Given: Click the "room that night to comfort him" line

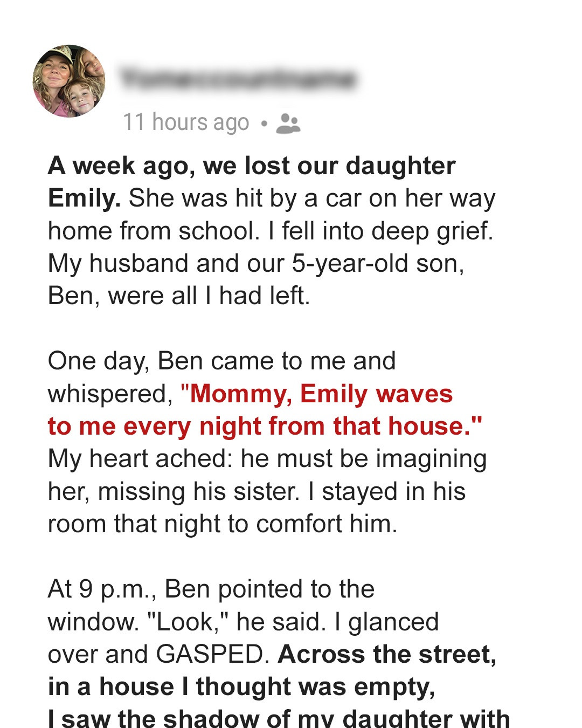Looking at the screenshot, I should point(223,524).
